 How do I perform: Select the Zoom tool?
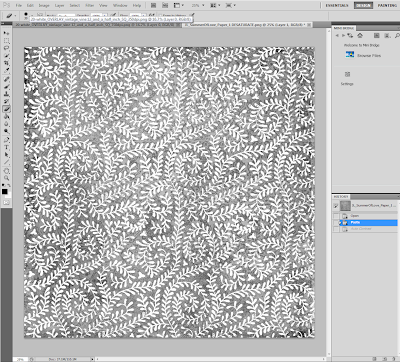point(6,178)
